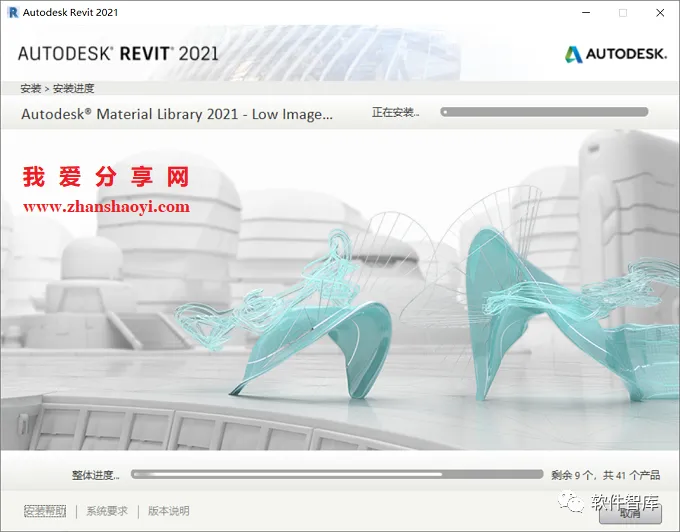Screen dimensions: 680x532
Task: Click the Autodesk Revit 2021 title bar text
Action: pos(70,13)
